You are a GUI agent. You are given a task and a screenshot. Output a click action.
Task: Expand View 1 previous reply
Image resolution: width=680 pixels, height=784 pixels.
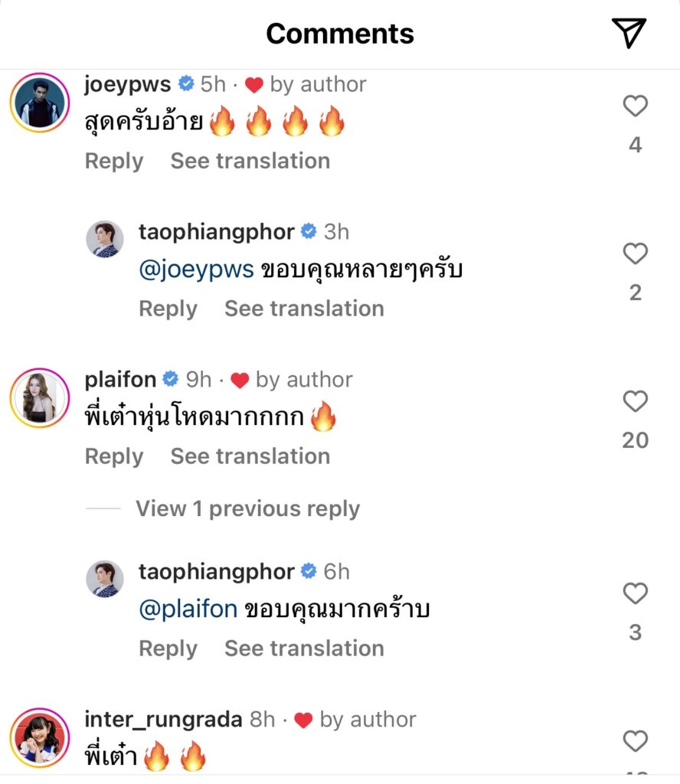[247, 509]
